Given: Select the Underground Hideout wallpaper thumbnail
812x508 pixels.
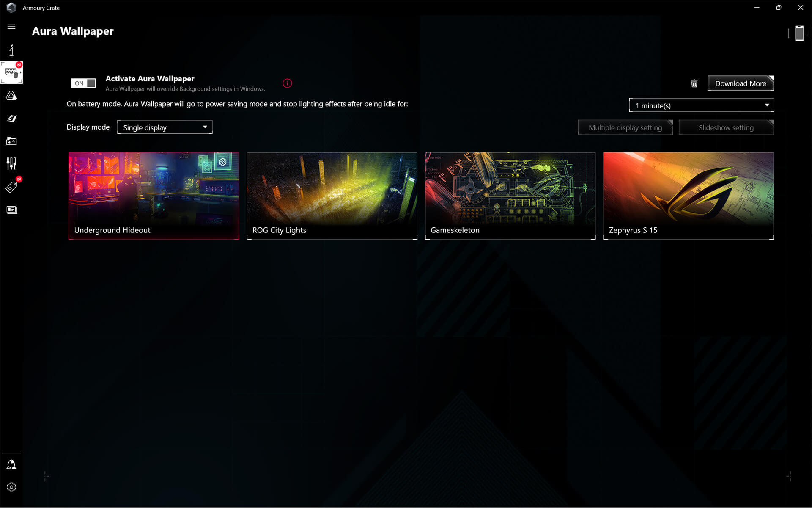Looking at the screenshot, I should pyautogui.click(x=154, y=196).
